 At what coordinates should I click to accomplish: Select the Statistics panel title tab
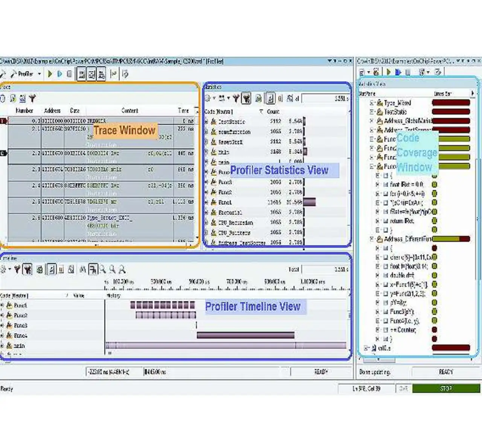click(213, 87)
